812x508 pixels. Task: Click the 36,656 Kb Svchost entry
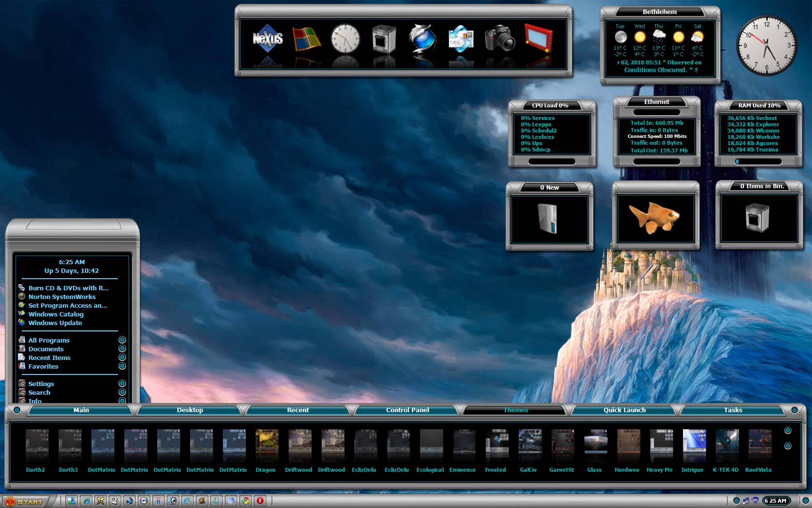point(752,118)
